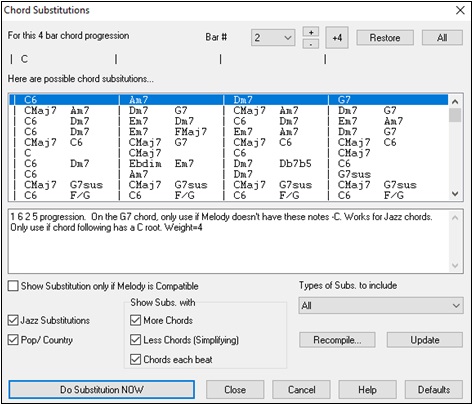Toggle the More Chords checkbox
Viewport: 472px width, 404px height.
pos(135,320)
